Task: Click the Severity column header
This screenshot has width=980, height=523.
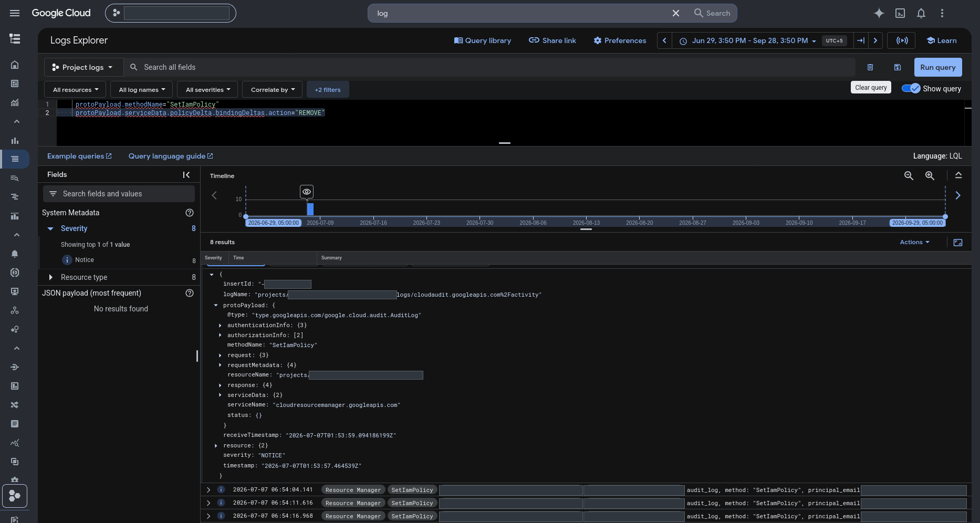Action: 213,258
